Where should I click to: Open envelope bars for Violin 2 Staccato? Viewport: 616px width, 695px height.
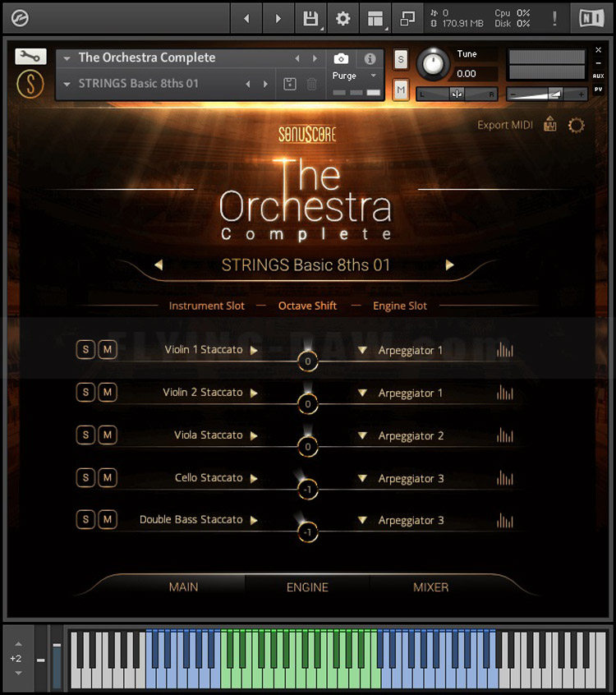(x=505, y=392)
